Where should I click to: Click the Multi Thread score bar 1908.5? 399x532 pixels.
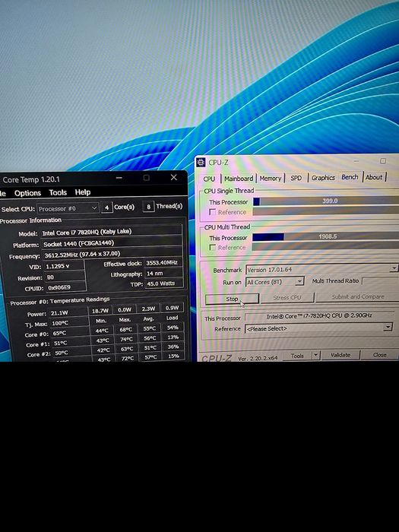[x=326, y=236]
